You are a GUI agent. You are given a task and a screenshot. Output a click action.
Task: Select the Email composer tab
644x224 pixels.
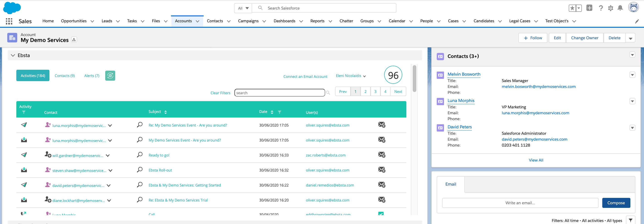451,184
